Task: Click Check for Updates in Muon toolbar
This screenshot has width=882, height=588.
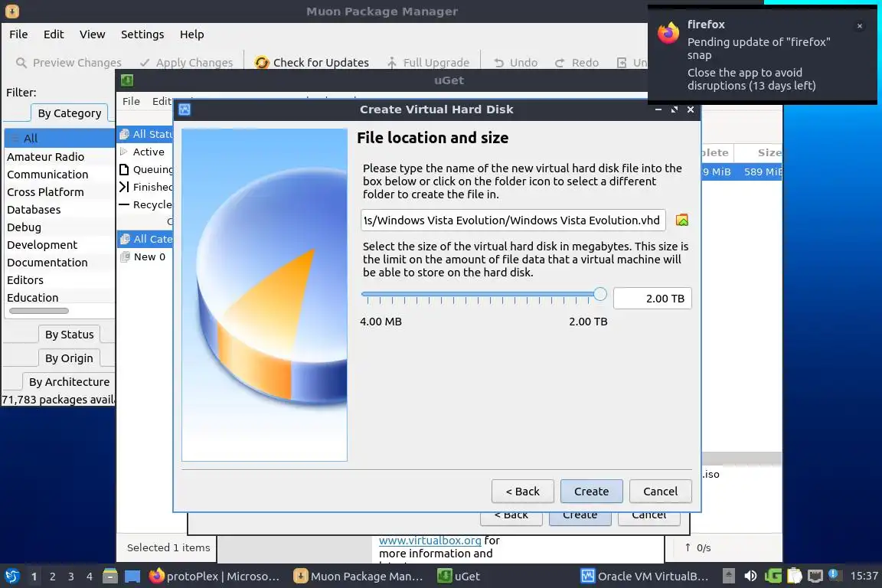Action: pos(312,63)
